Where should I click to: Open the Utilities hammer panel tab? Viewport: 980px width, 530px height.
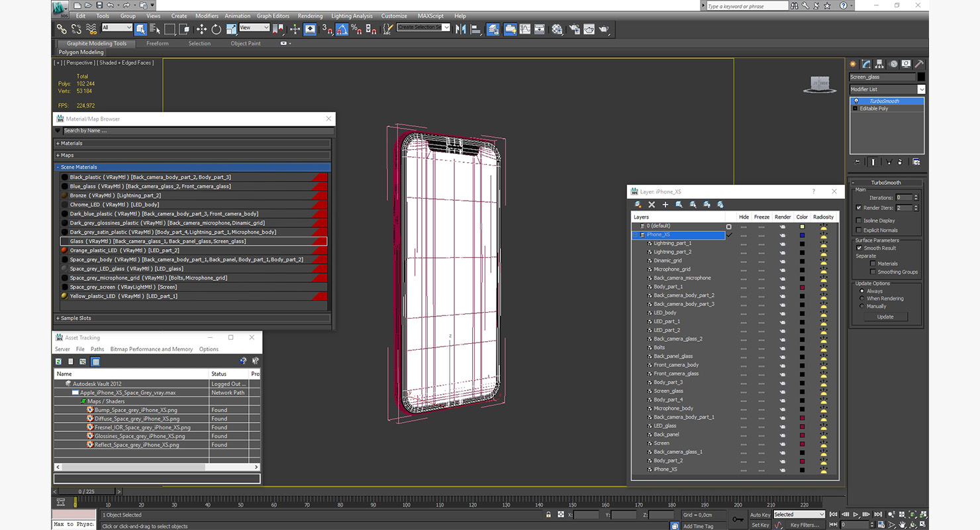click(x=919, y=64)
